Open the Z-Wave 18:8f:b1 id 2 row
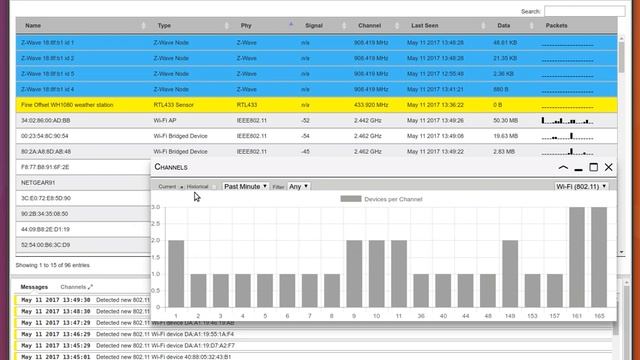The width and height of the screenshot is (640, 360). coord(316,58)
